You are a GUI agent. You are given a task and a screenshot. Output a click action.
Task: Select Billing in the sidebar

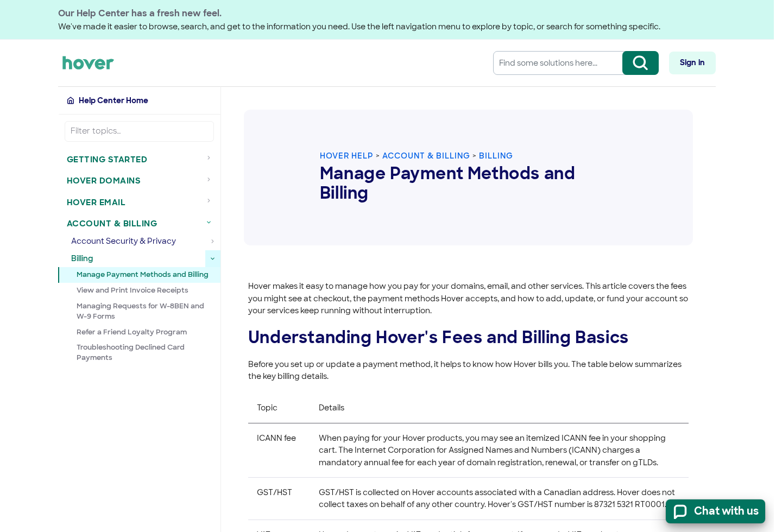point(82,258)
